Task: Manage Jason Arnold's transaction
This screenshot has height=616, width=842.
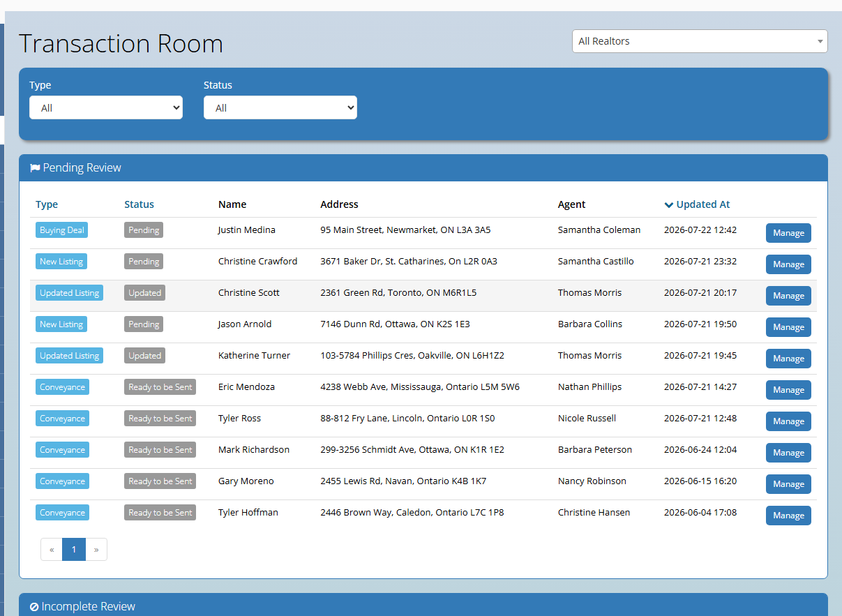Action: [x=788, y=327]
